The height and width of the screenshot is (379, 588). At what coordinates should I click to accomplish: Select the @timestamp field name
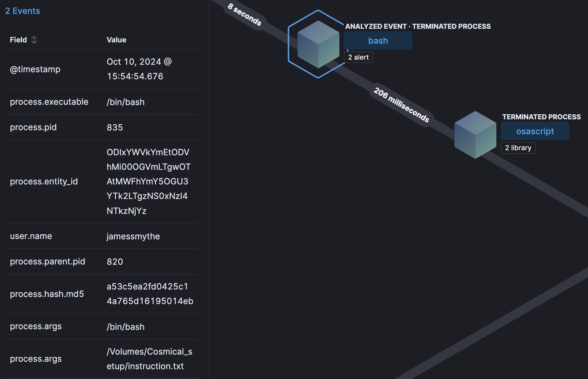35,69
